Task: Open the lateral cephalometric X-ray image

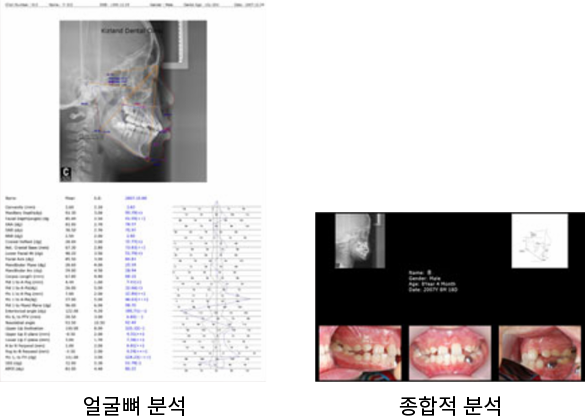Action: point(133,101)
